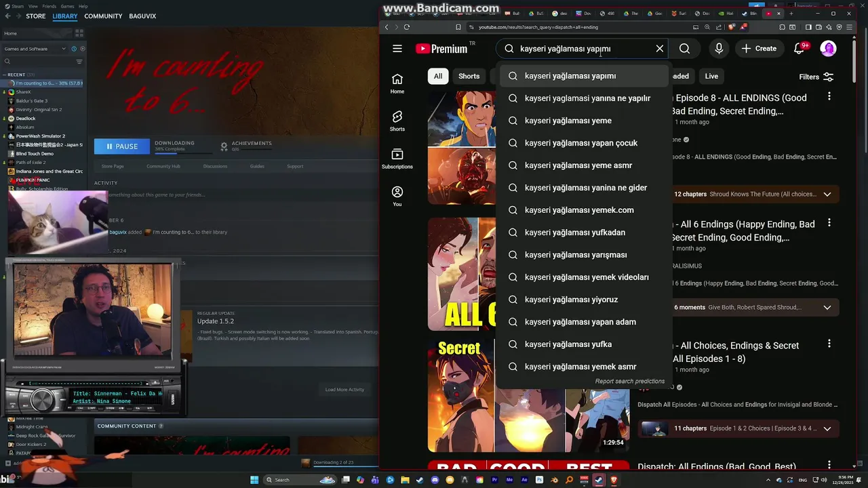The width and height of the screenshot is (868, 488).
Task: Open options menu for All 6 Endings video
Action: click(x=829, y=224)
